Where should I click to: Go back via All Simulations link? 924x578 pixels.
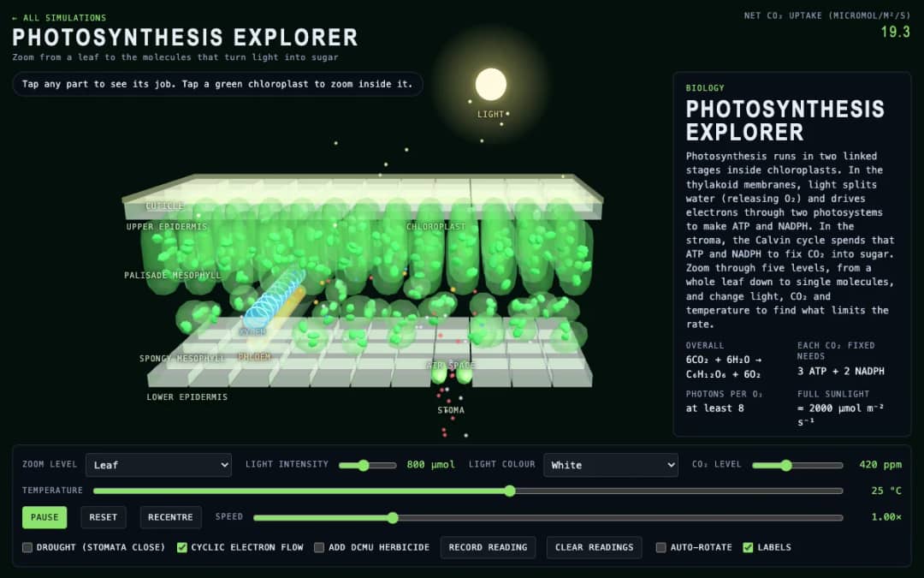click(59, 18)
